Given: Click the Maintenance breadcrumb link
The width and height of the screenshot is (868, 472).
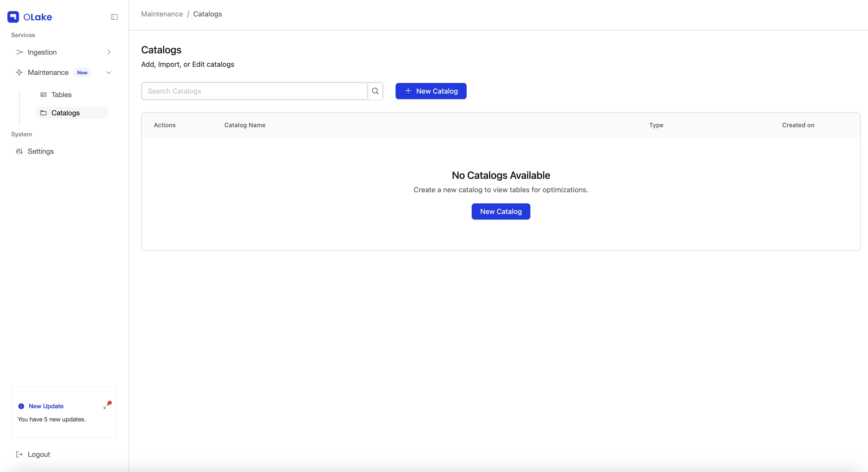Looking at the screenshot, I should coord(162,14).
